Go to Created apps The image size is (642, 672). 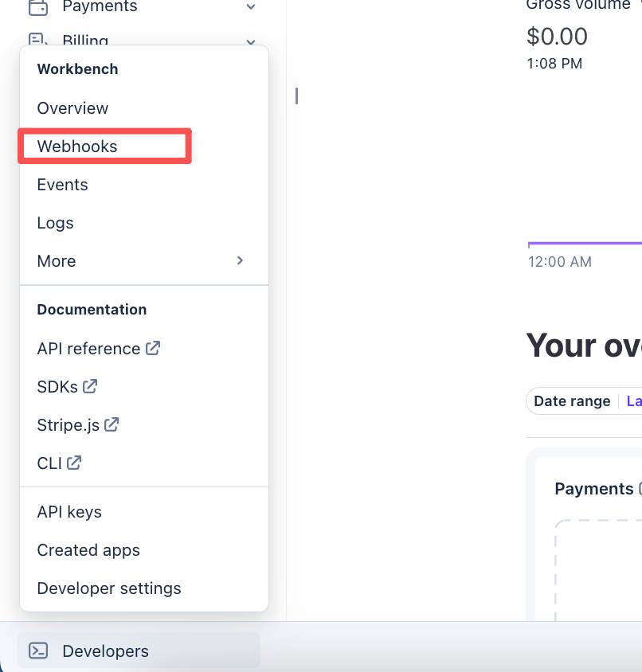[88, 550]
